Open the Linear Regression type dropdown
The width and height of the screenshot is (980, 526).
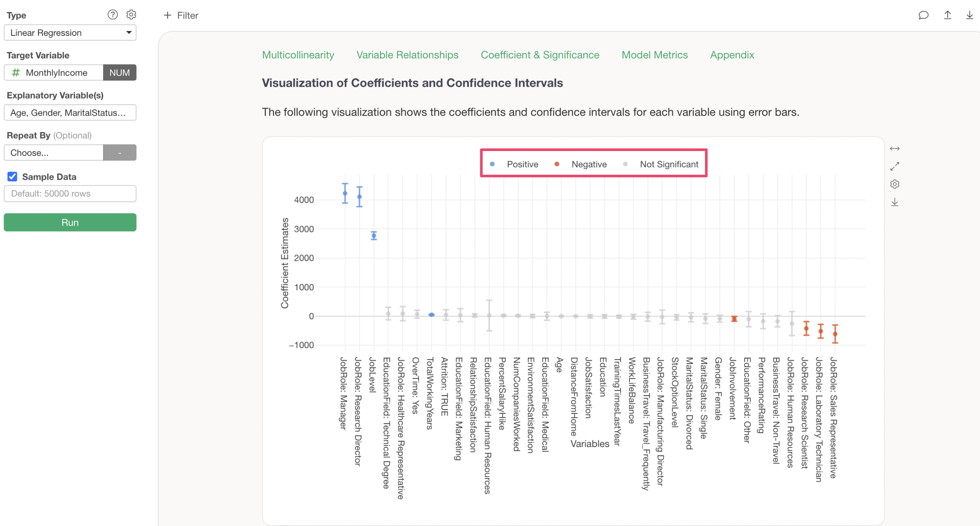[x=70, y=33]
